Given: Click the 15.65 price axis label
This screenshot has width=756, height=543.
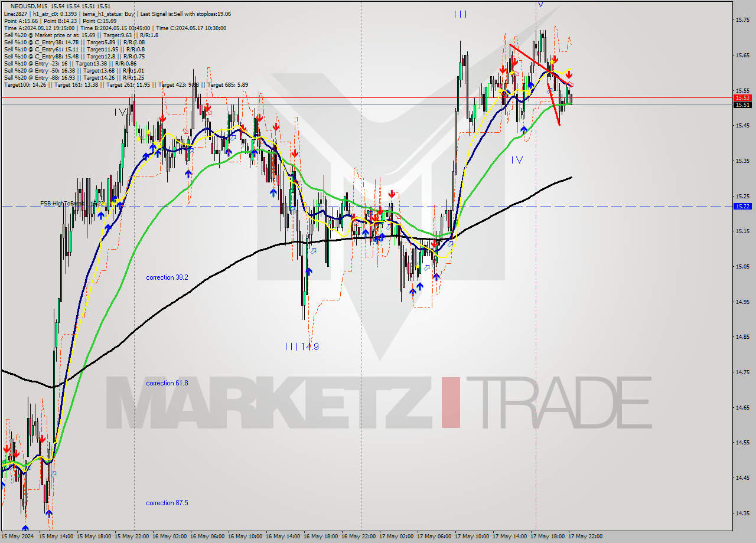Looking at the screenshot, I should (x=742, y=55).
